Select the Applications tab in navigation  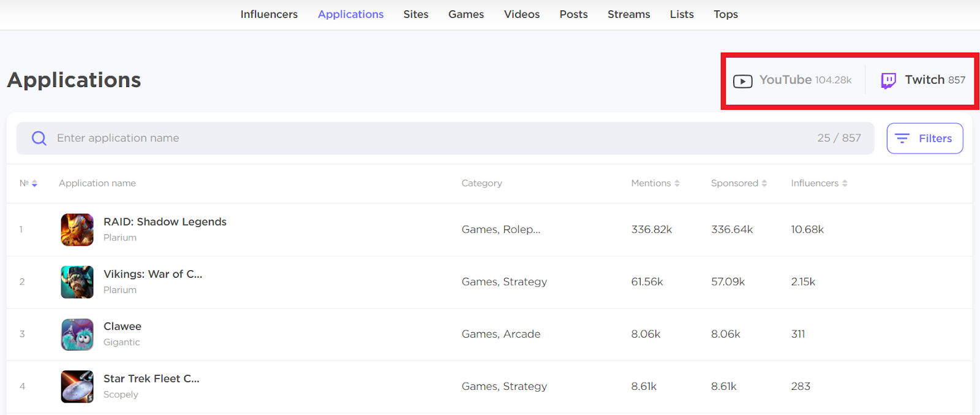coord(350,14)
